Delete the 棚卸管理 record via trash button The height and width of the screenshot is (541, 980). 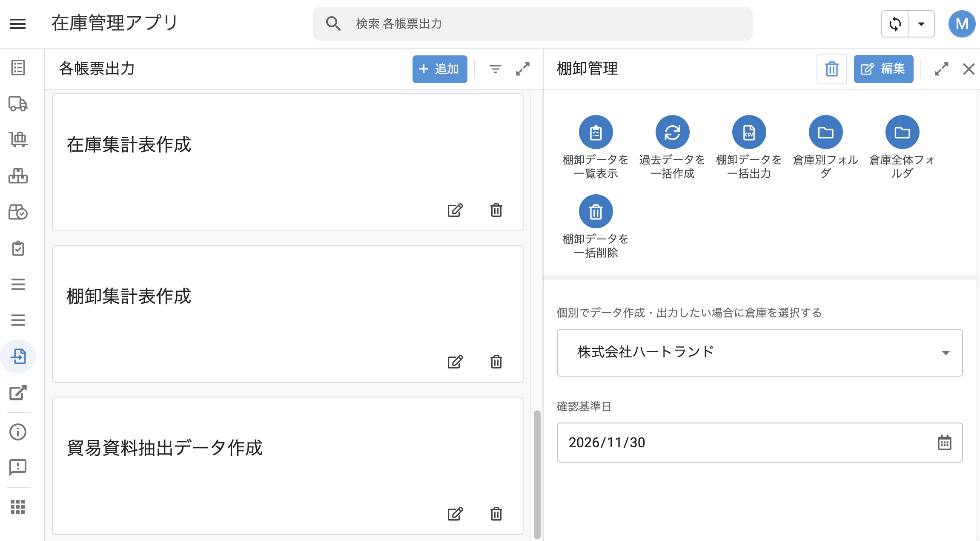click(832, 69)
